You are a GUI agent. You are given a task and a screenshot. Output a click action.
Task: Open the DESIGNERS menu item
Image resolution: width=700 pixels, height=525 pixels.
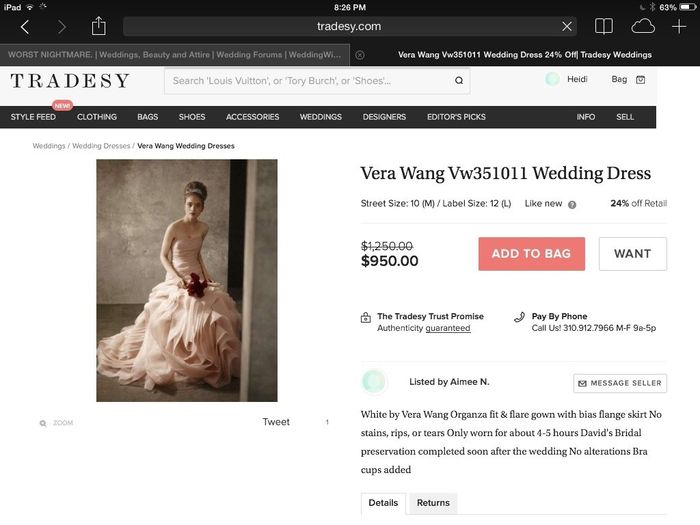coord(384,117)
